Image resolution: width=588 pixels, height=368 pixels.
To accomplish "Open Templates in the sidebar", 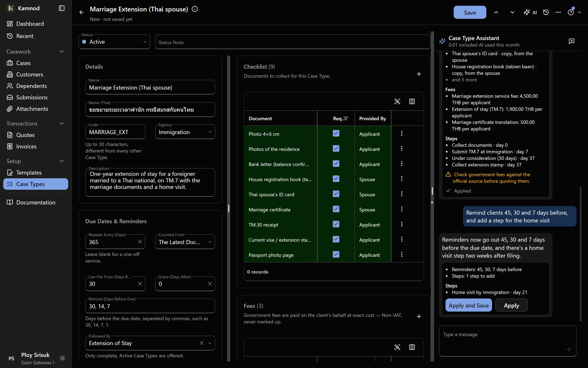I will (36, 173).
